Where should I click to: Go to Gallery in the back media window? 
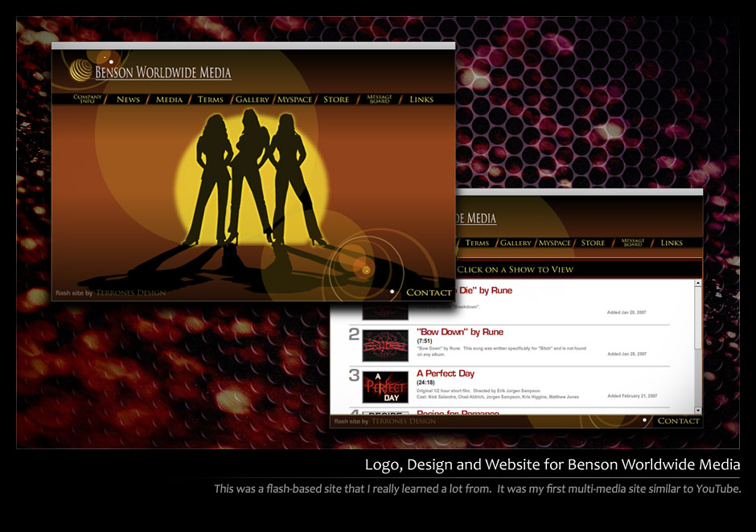(516, 243)
